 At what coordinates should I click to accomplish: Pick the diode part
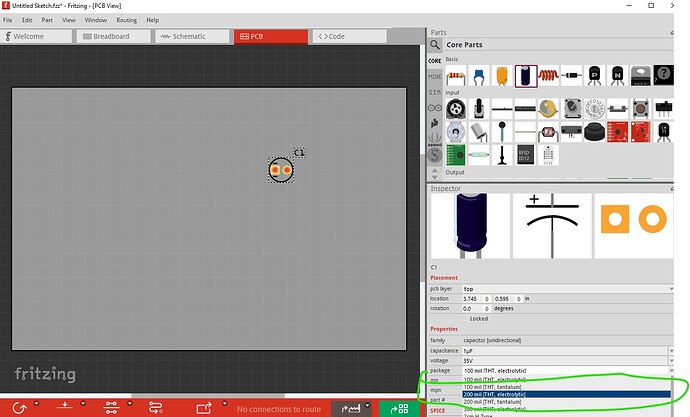click(571, 77)
